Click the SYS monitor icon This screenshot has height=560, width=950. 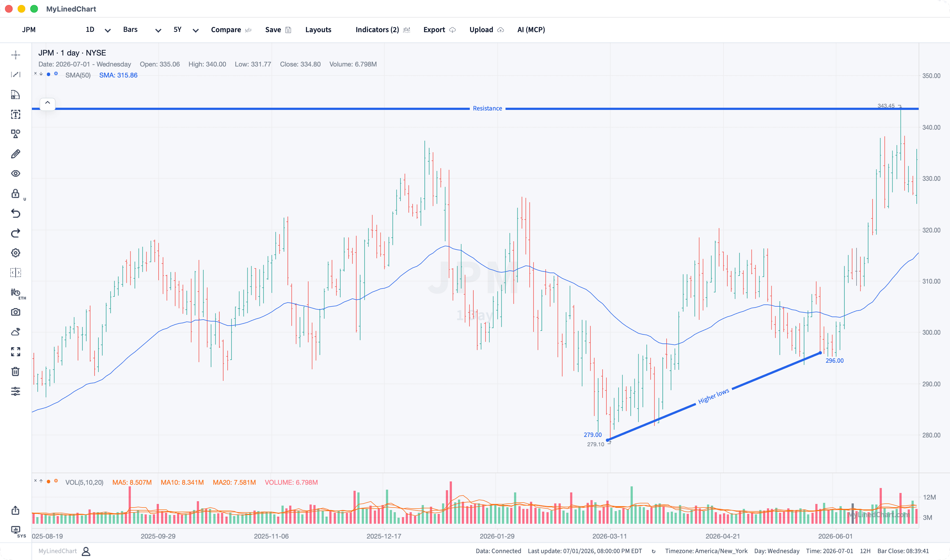pos(15,530)
